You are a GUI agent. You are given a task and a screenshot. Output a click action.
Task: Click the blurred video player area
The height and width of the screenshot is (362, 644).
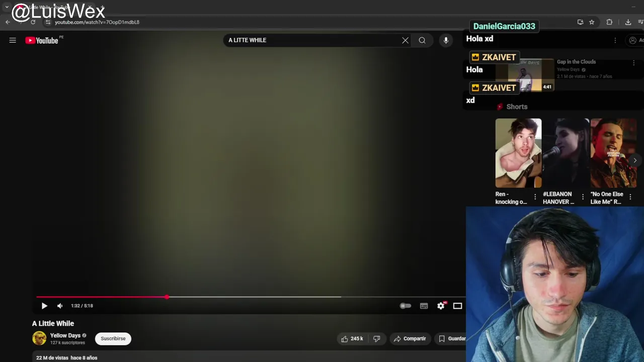tap(249, 171)
